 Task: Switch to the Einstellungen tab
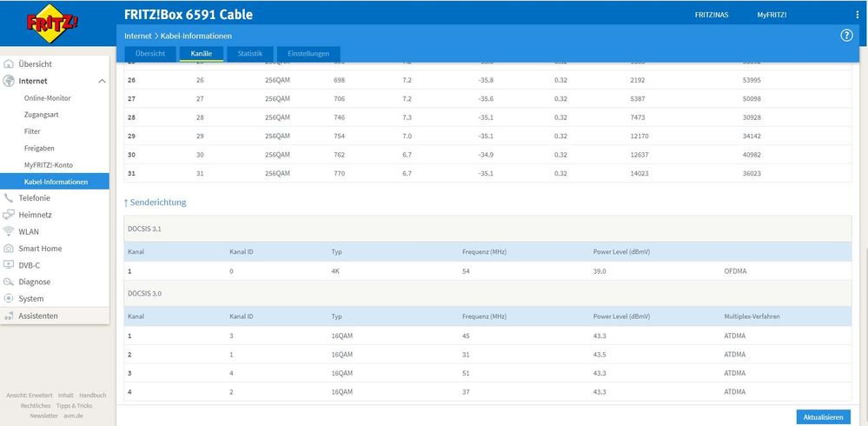coord(308,54)
